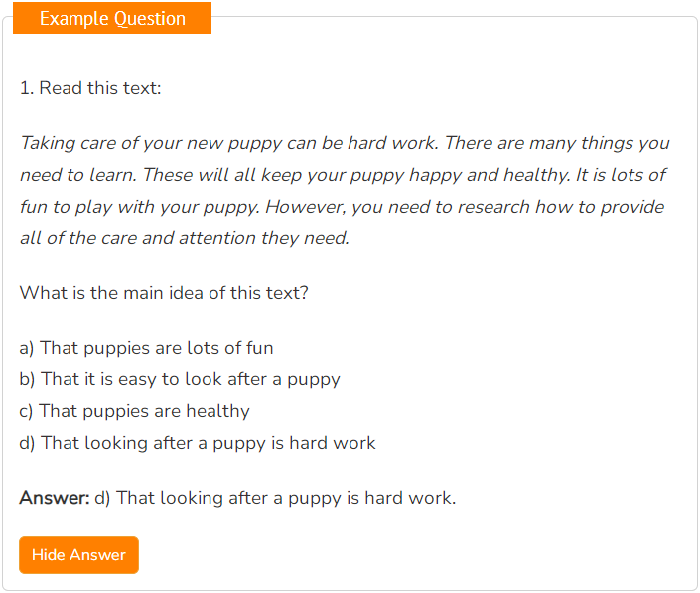Click the passage line starting 'fun to play with your puppy'

pos(342,207)
